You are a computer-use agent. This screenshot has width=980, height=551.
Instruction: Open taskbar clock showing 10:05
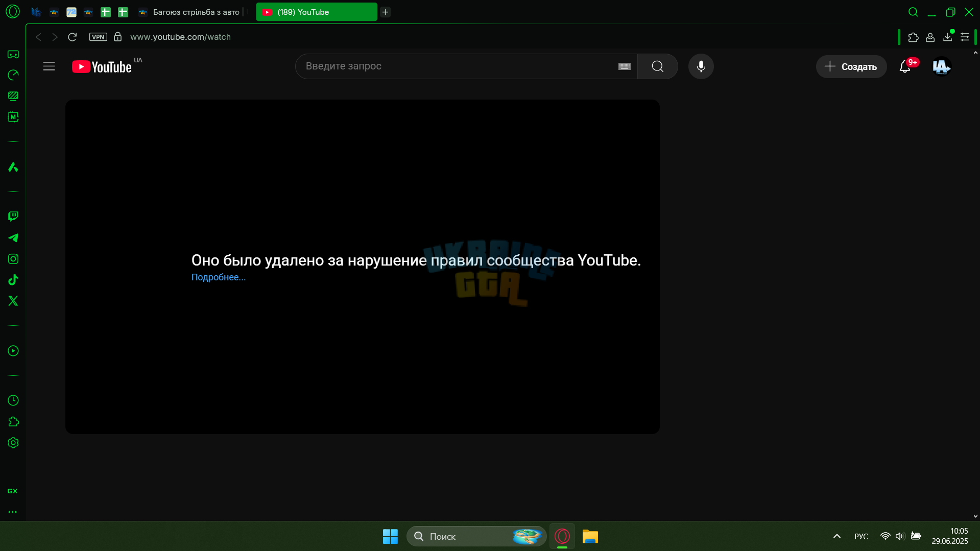[x=950, y=536]
